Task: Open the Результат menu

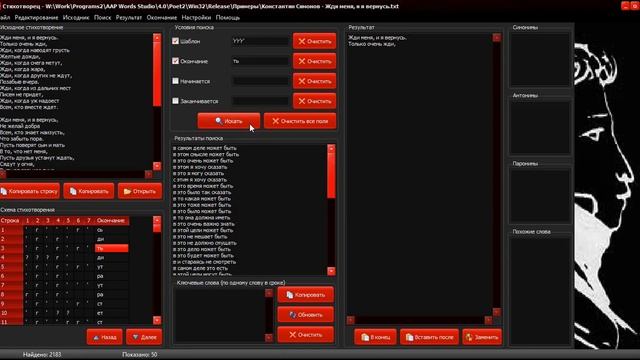Action: 129,18
